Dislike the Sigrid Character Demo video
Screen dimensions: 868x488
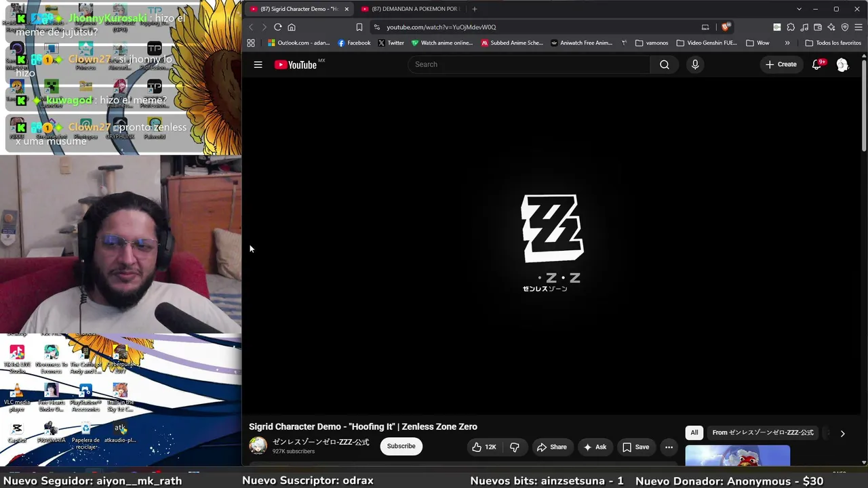click(515, 447)
